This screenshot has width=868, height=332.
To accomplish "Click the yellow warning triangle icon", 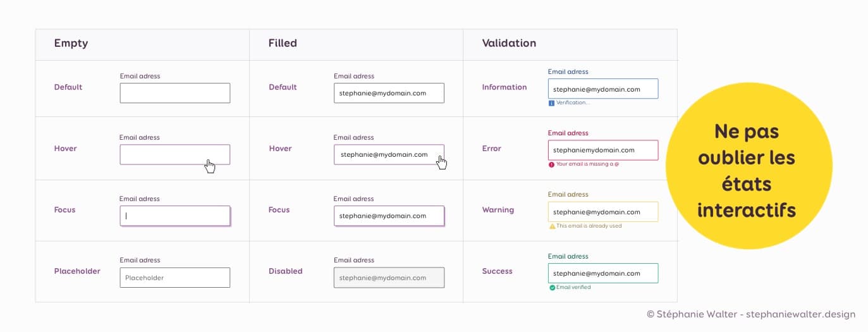I will 552,226.
